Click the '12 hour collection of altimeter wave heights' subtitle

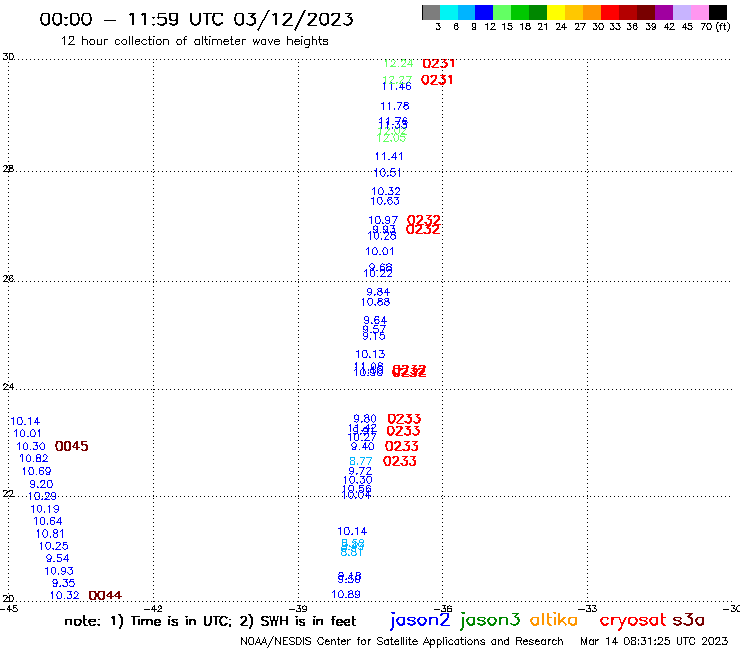pos(194,41)
